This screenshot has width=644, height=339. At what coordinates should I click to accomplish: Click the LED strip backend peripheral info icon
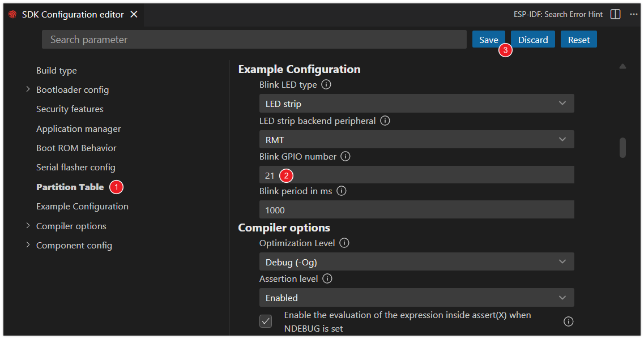pyautogui.click(x=385, y=121)
